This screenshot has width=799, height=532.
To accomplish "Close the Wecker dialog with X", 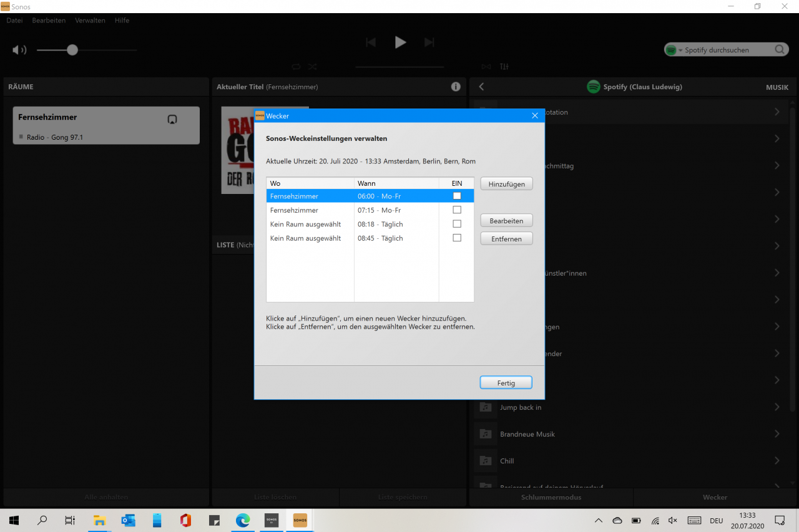I will [534, 115].
